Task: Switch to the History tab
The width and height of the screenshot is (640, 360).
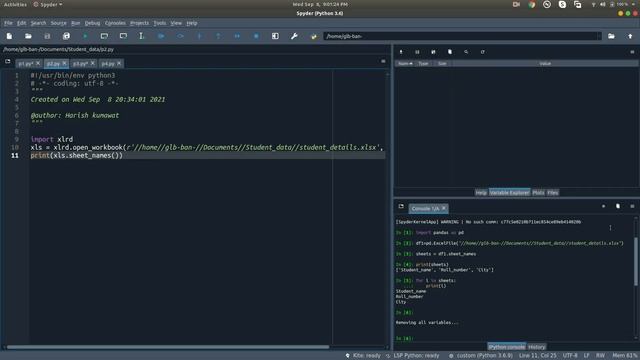Action: tap(536, 347)
